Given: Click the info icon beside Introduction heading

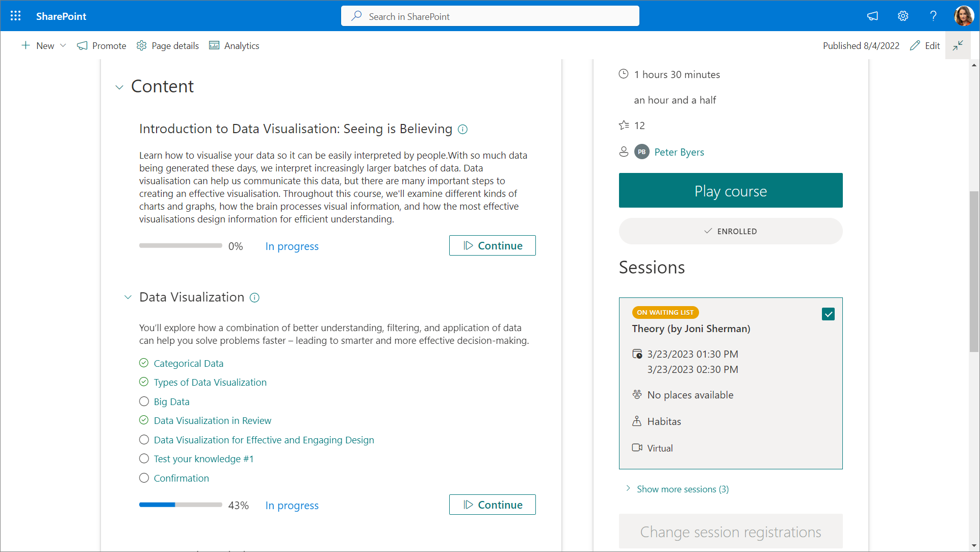Looking at the screenshot, I should (x=462, y=130).
